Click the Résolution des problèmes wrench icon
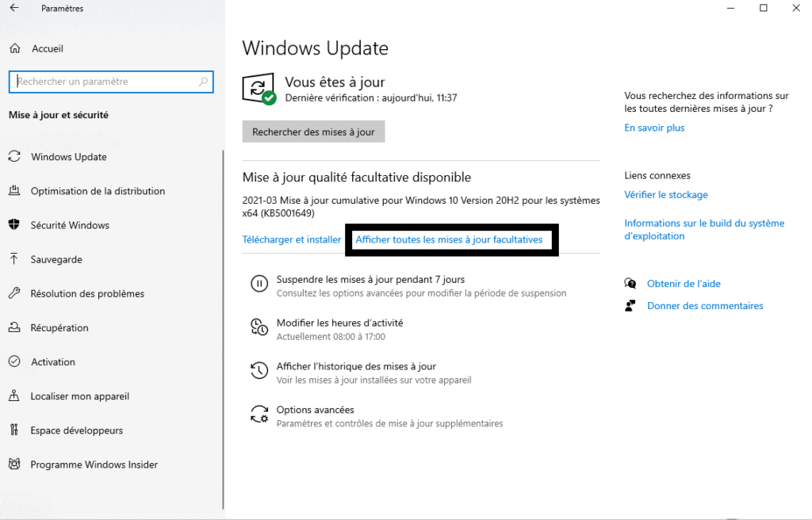 click(x=14, y=293)
